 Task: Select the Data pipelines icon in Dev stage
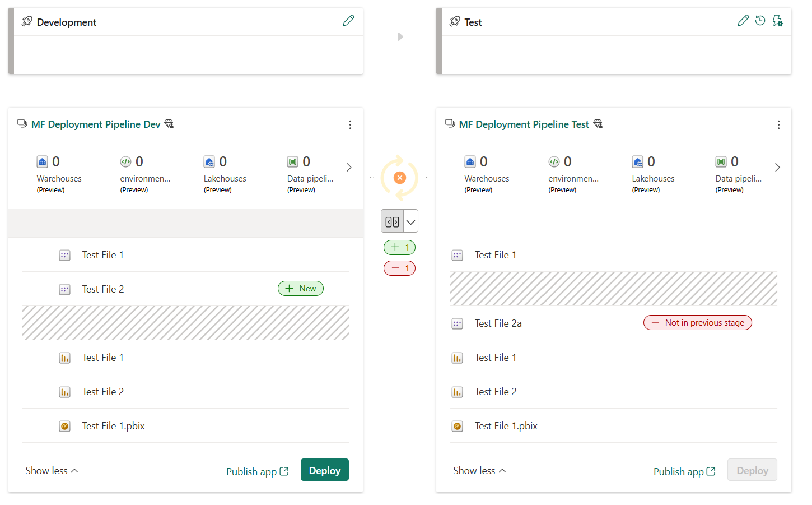pyautogui.click(x=292, y=161)
